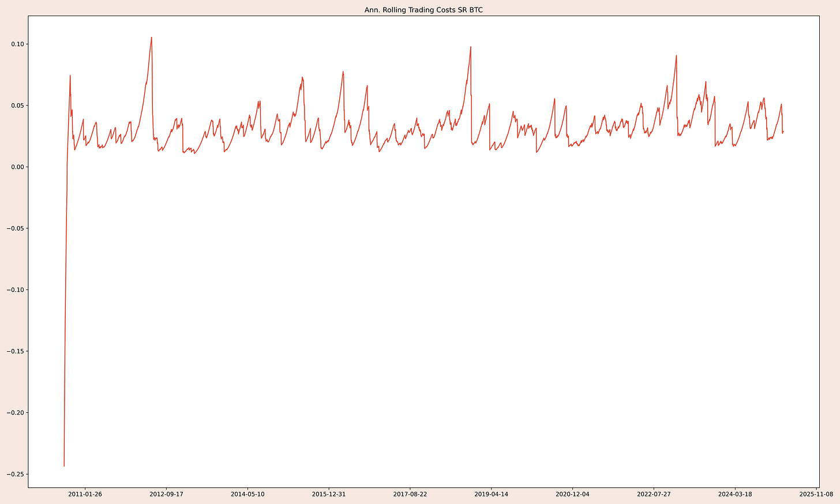
Task: Click the 0.10 y-axis tick label
Action: (17, 43)
